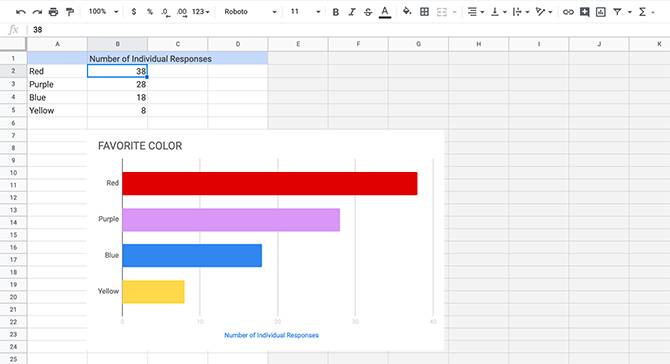Select column H header
Image resolution: width=670 pixels, height=364 pixels.
(x=479, y=44)
